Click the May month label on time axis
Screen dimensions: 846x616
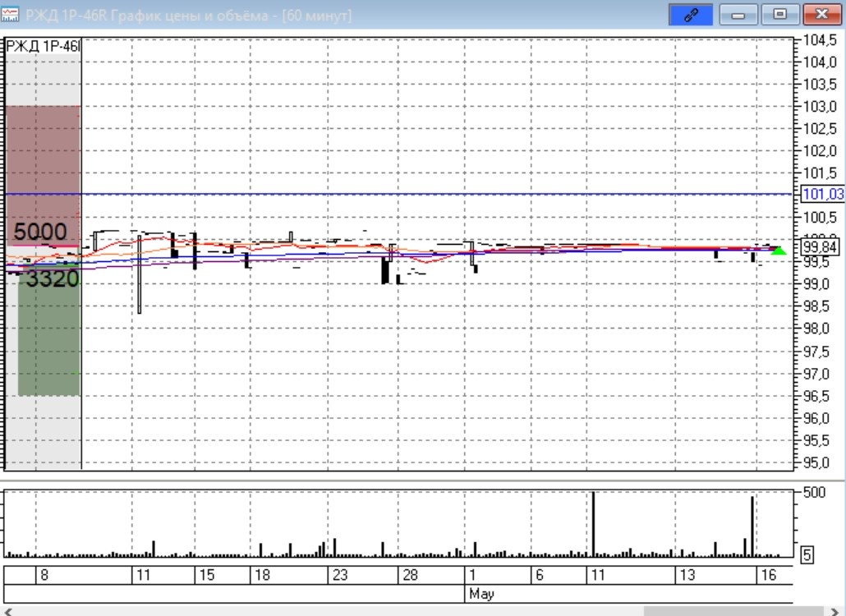coord(482,594)
